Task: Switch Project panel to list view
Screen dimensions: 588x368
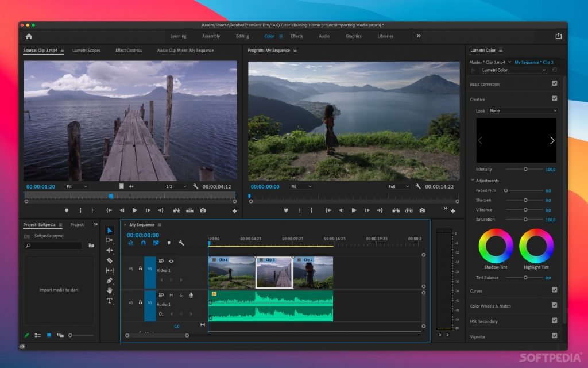Action: [x=38, y=335]
